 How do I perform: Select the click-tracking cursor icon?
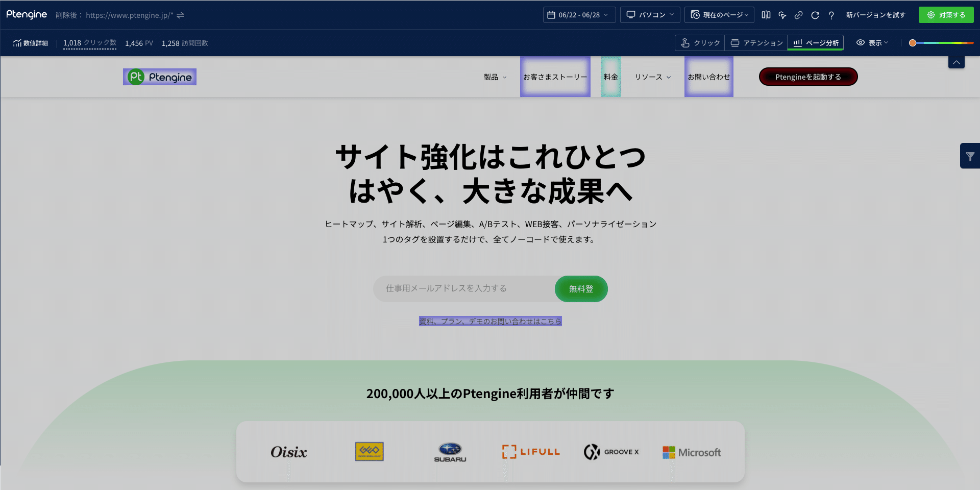click(782, 15)
